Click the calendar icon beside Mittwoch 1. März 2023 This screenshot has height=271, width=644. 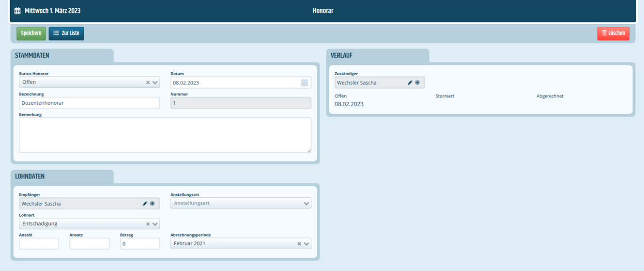[x=17, y=11]
